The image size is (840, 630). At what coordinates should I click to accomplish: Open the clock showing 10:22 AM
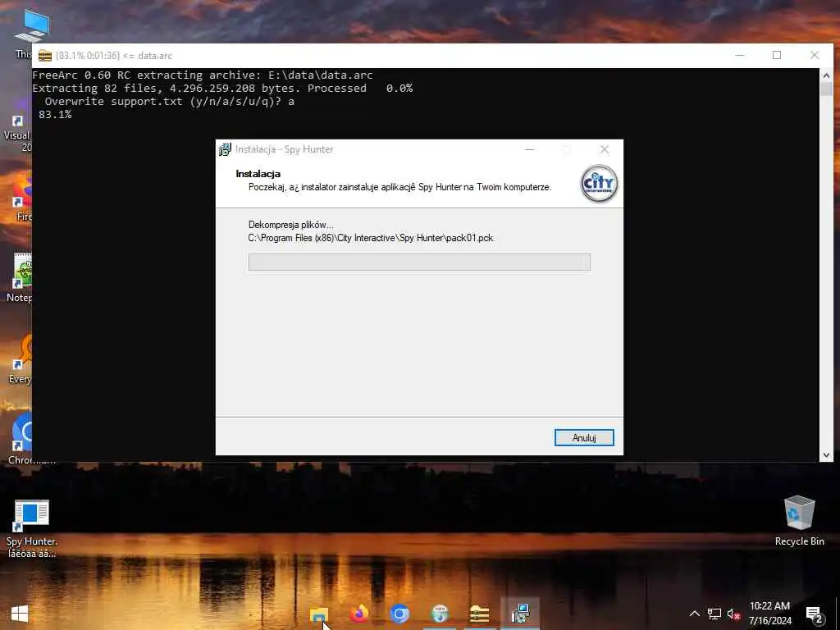(x=769, y=614)
